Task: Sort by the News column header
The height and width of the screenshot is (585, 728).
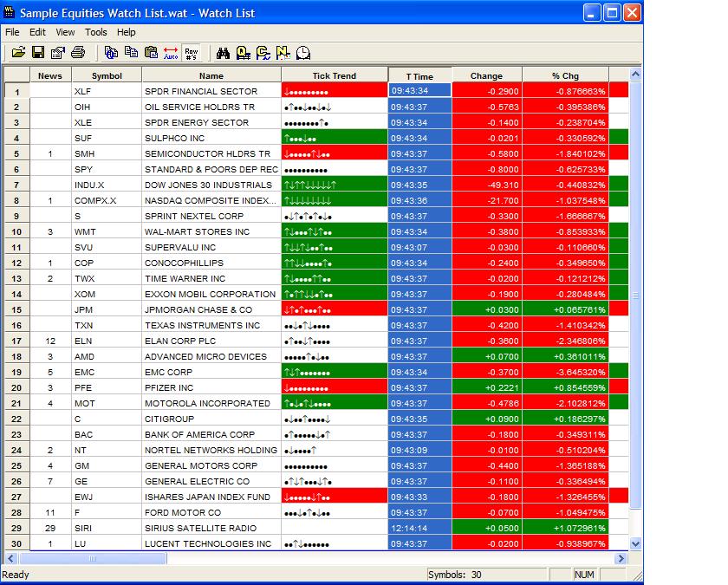Action: point(50,75)
